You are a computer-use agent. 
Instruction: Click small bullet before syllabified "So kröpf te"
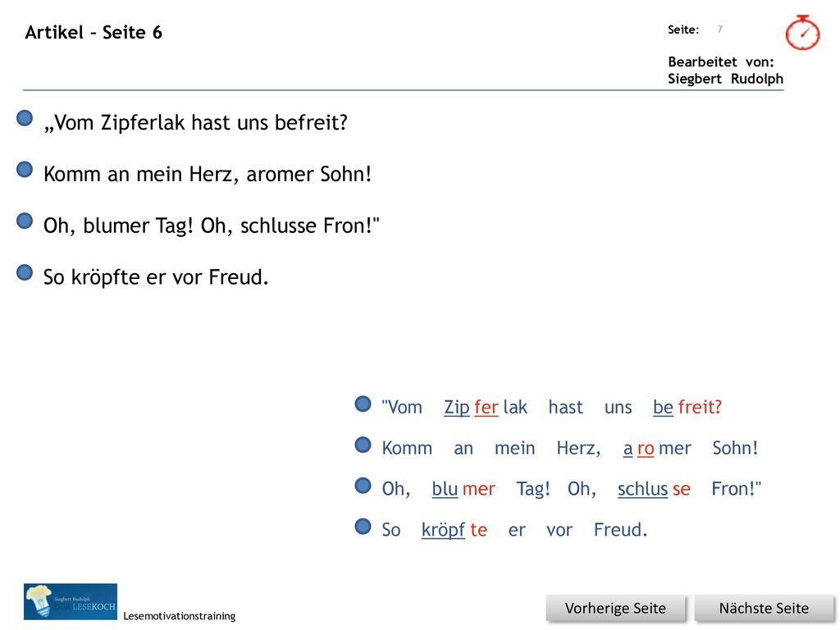pos(363,526)
